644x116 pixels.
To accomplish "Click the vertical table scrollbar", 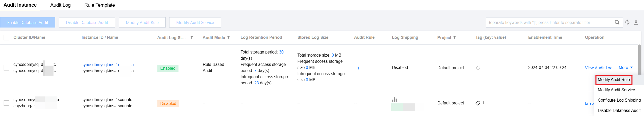I will [x=639, y=59].
